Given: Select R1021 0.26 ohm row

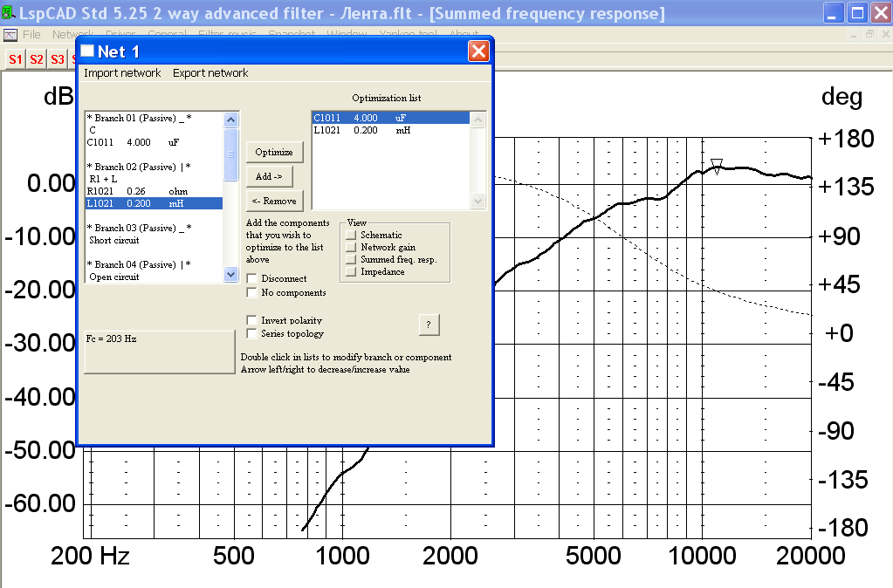Looking at the screenshot, I should 154,191.
